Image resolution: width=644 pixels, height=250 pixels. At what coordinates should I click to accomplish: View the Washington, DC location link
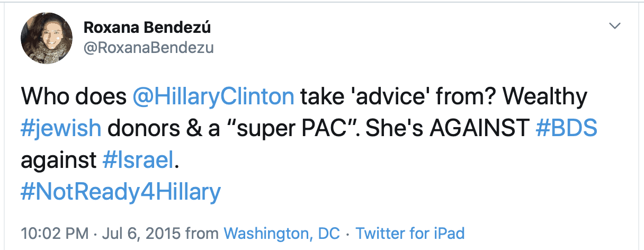(x=282, y=233)
